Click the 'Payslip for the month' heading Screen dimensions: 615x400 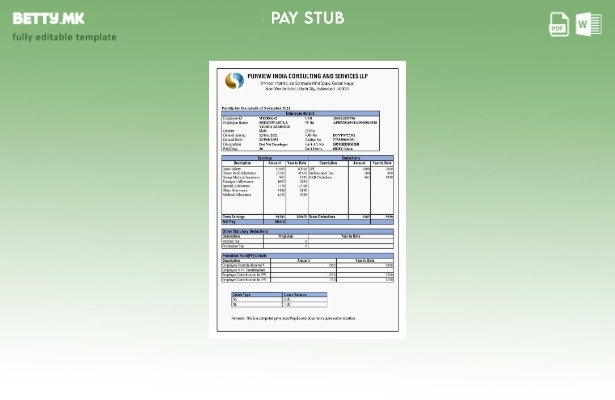point(256,107)
